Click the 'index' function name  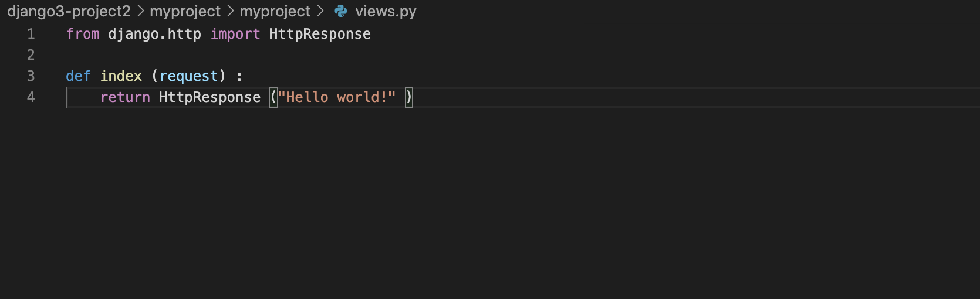[121, 76]
